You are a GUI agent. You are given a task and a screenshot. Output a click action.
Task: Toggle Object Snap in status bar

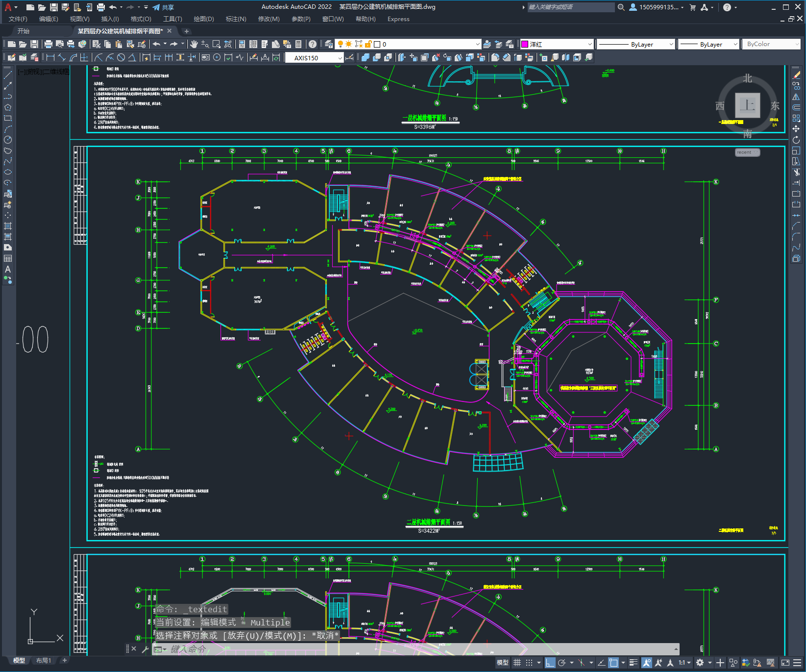point(613,663)
